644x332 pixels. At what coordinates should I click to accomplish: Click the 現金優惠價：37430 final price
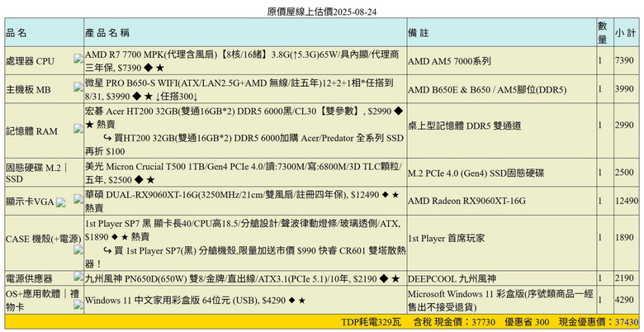599,322
